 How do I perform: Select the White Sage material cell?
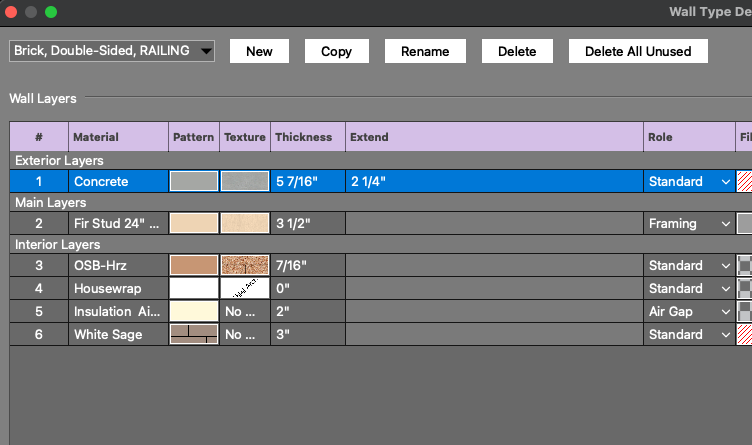coord(118,334)
